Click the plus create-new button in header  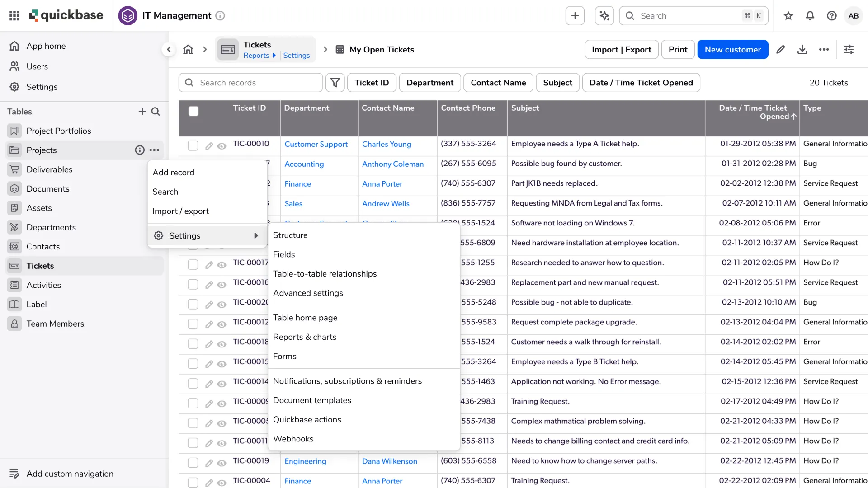pos(575,16)
